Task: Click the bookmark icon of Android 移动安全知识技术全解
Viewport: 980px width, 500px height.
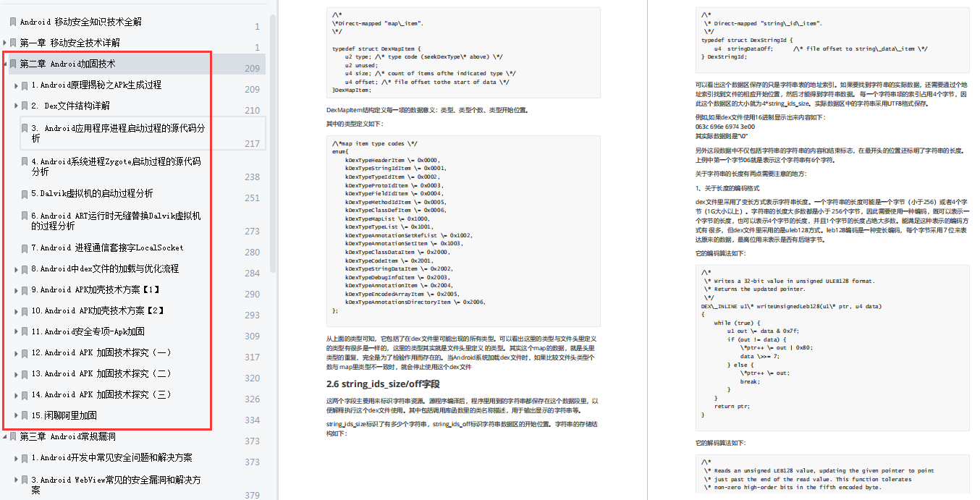Action: [x=12, y=21]
